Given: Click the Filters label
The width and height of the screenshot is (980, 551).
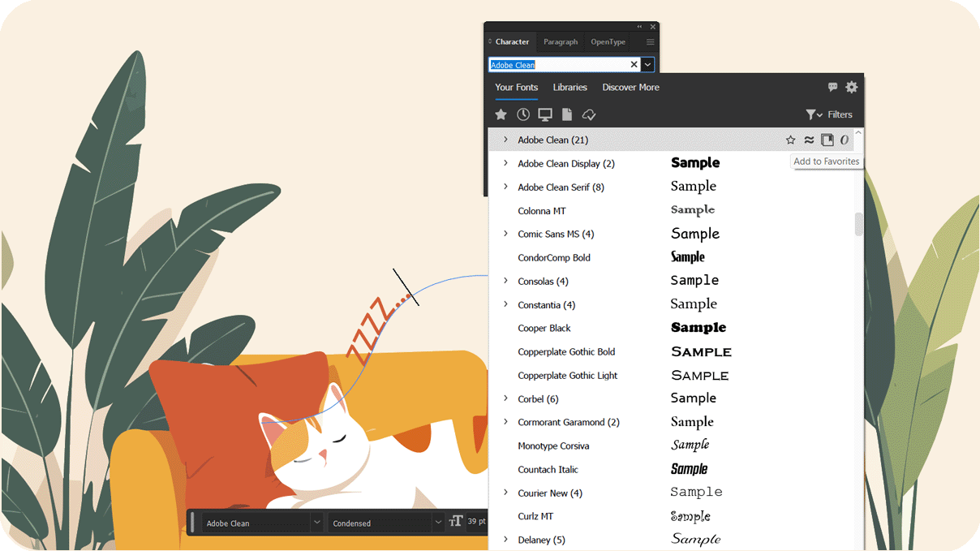Looking at the screenshot, I should tap(840, 114).
